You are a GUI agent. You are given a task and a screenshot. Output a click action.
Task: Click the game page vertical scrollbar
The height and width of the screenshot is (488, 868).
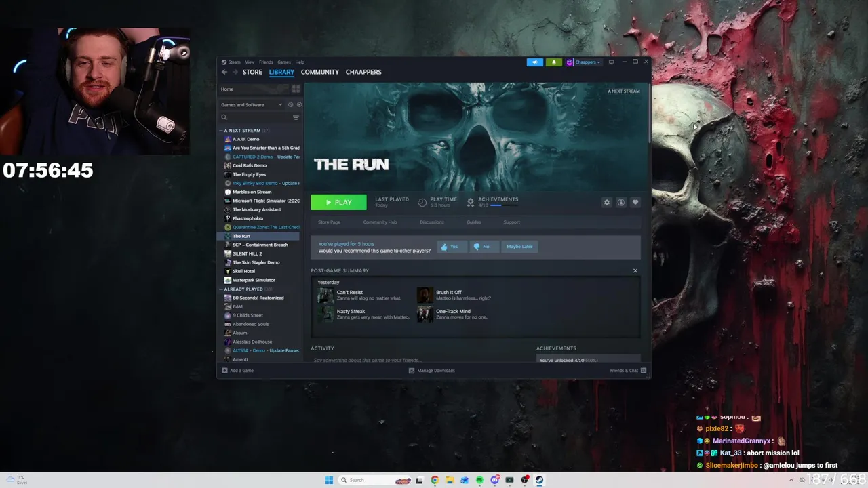649,112
